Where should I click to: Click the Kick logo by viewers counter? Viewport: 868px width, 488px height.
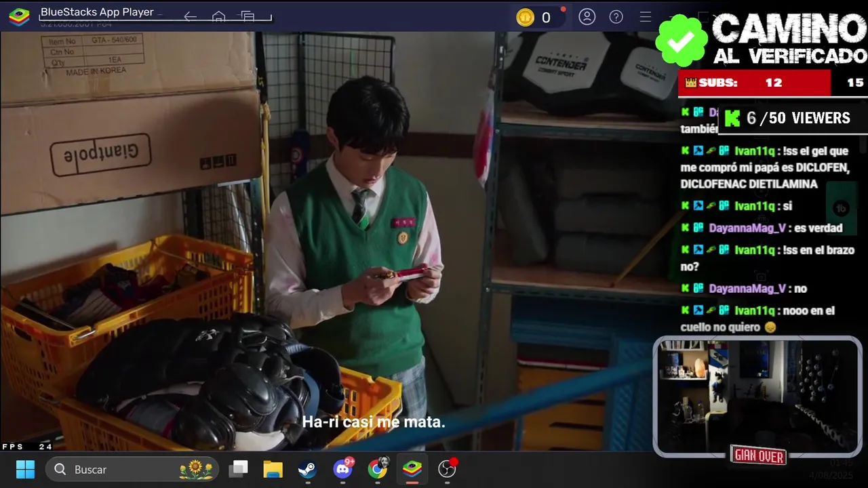(x=732, y=119)
